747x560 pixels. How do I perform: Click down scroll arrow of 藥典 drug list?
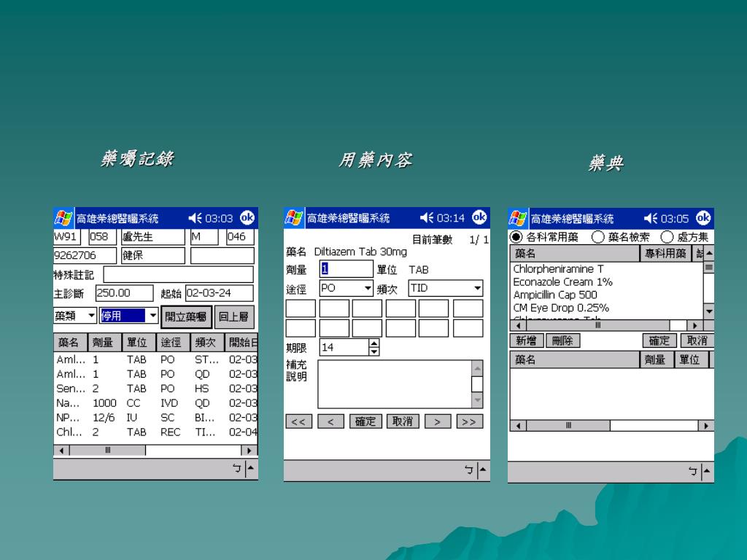(x=709, y=311)
